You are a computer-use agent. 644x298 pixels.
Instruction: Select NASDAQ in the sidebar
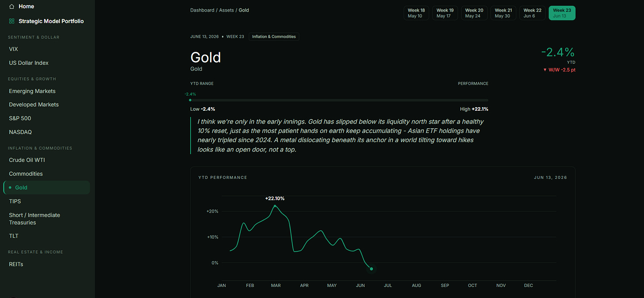coord(46,132)
